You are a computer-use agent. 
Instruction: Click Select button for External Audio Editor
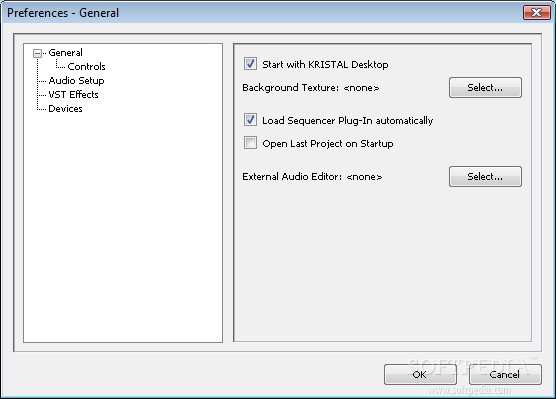tap(485, 177)
